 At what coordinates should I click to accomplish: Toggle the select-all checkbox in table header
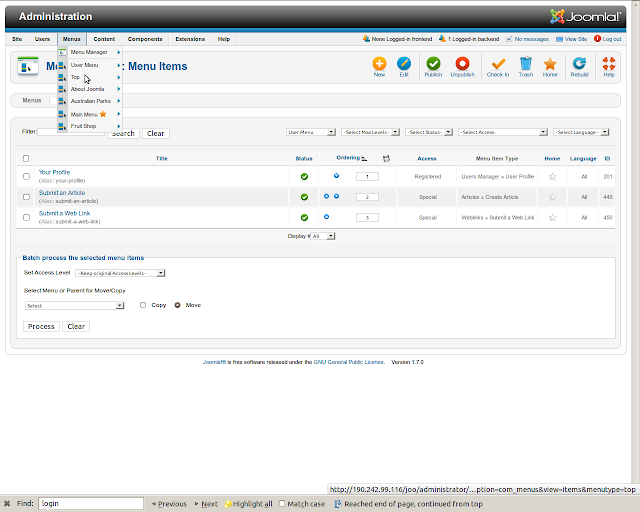(26, 158)
